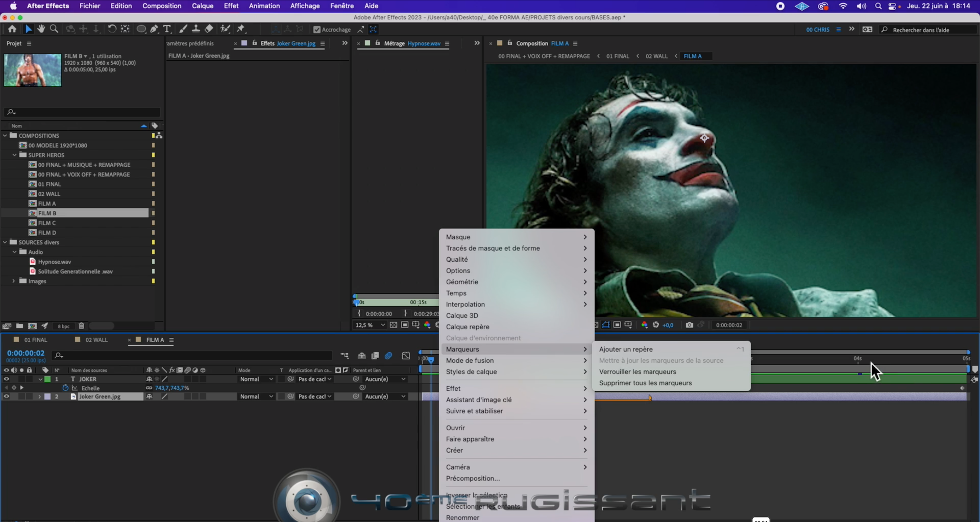Click the hide shy layers icon
980x522 pixels.
point(362,356)
